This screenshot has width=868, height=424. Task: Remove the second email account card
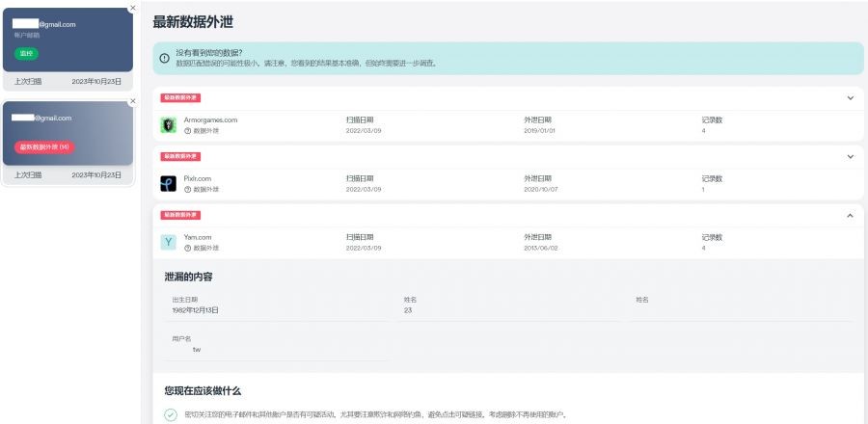tap(133, 101)
